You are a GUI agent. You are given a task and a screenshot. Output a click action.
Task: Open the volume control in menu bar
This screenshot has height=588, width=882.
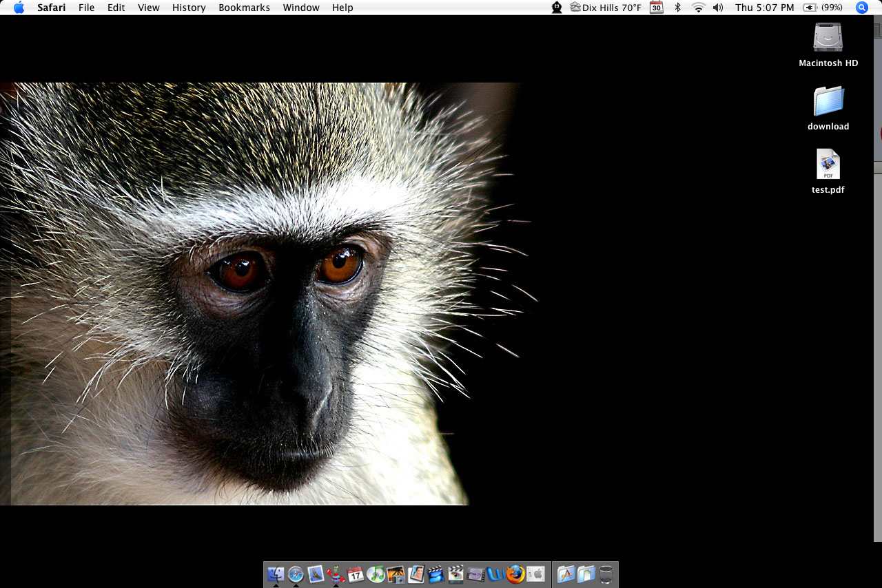click(718, 8)
